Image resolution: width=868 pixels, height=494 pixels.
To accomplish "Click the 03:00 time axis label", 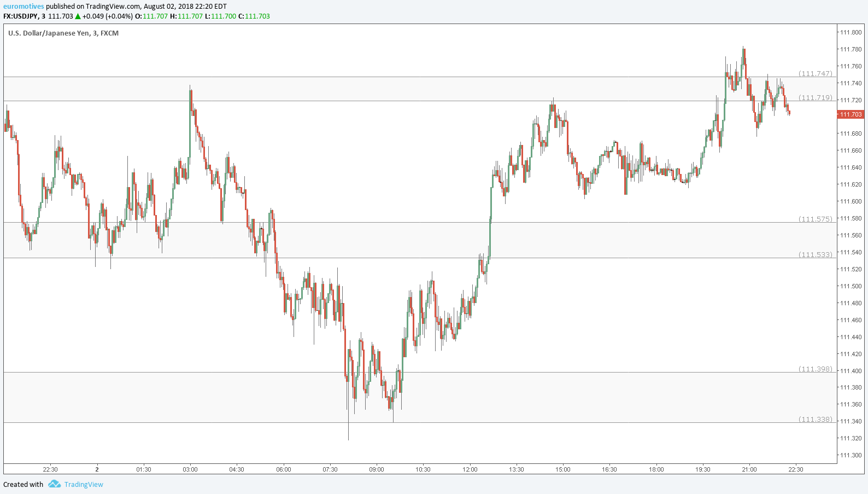I will [x=190, y=469].
